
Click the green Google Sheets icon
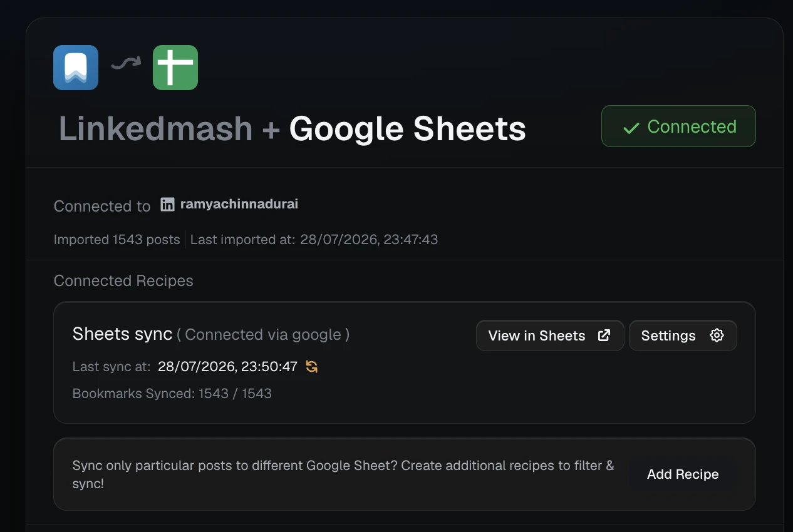tap(175, 68)
